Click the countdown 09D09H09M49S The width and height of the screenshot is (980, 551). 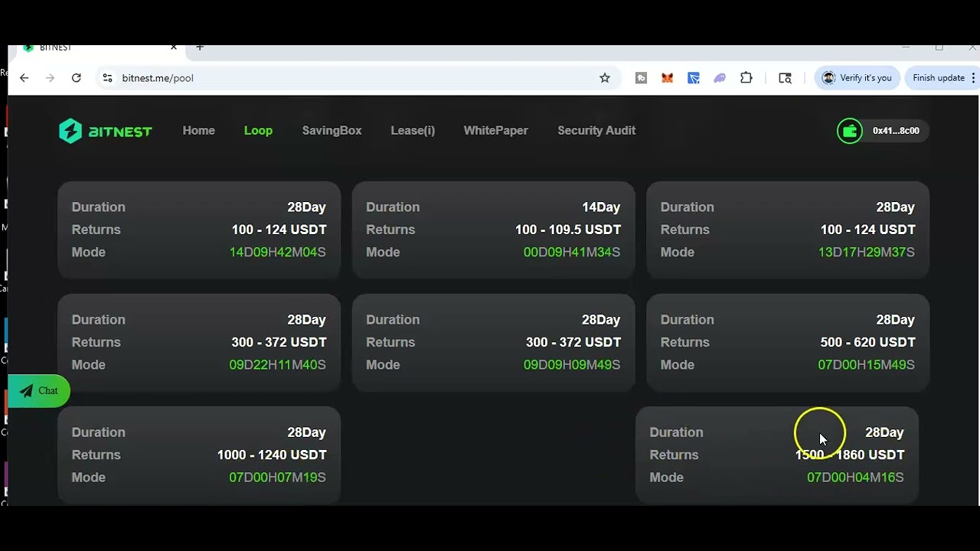coord(572,365)
